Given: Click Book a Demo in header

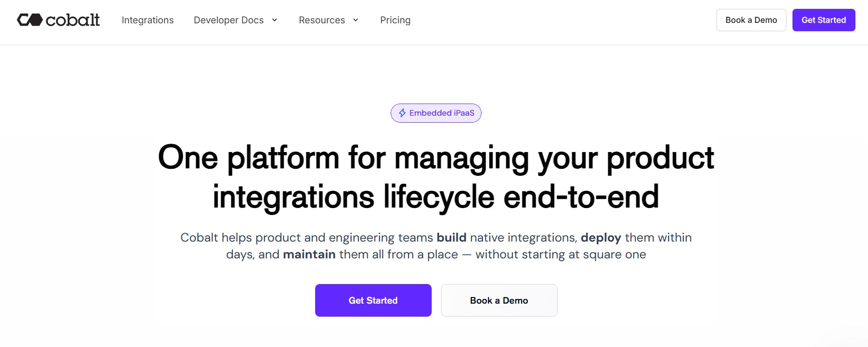Looking at the screenshot, I should pos(751,20).
